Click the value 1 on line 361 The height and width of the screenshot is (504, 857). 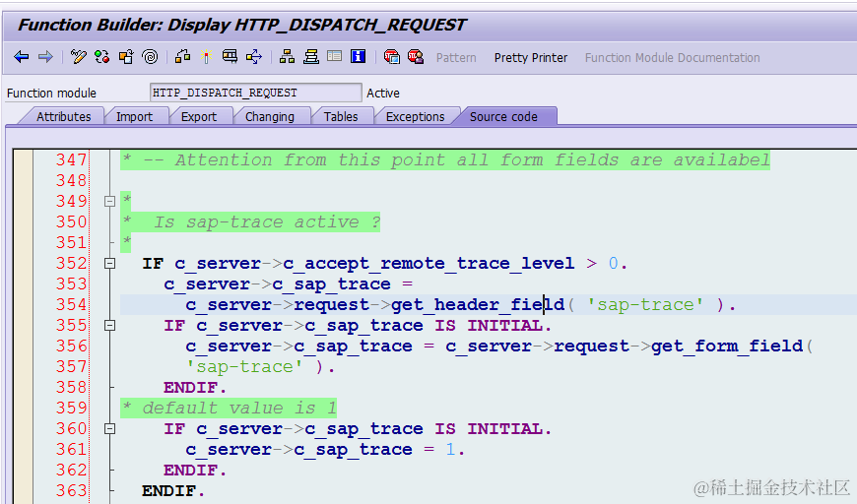point(450,450)
